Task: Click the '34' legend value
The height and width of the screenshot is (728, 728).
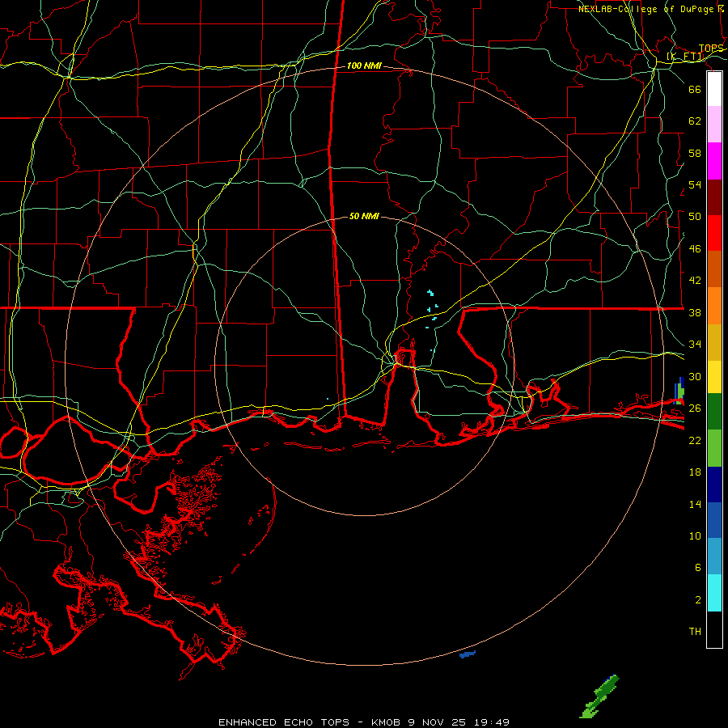Action: 695,345
